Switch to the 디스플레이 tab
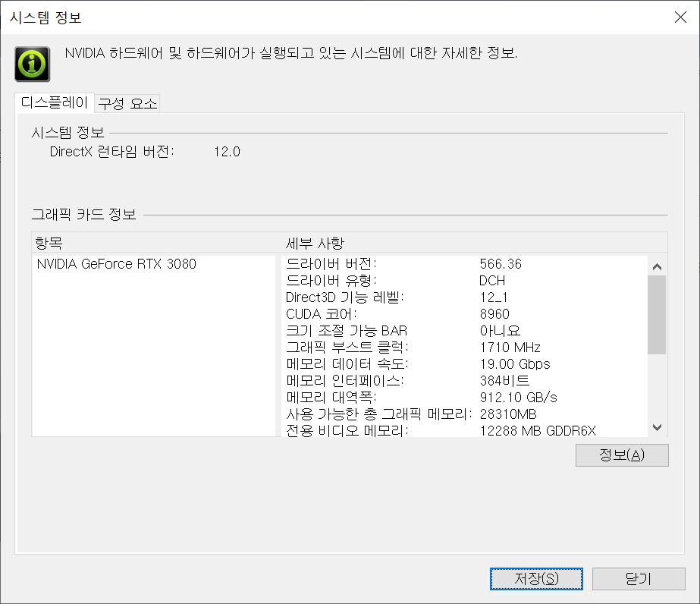Screen dimensions: 700x604 (55, 102)
